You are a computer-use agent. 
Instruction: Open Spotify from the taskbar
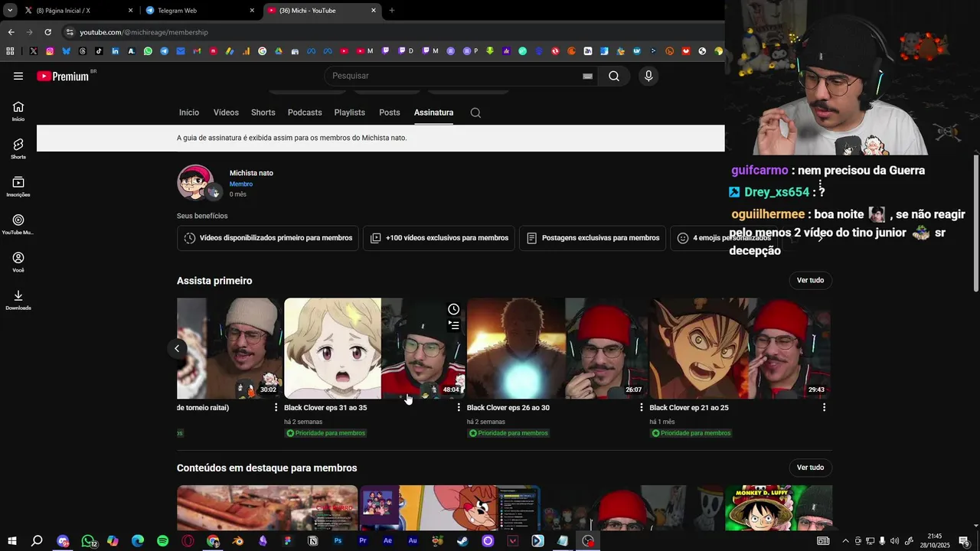(x=162, y=541)
